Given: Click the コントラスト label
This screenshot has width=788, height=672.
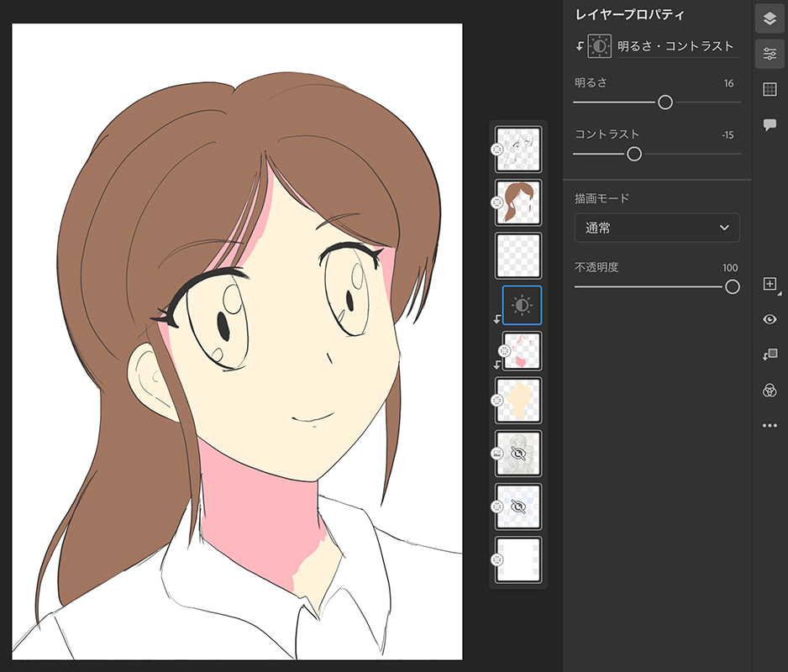Looking at the screenshot, I should (x=607, y=134).
